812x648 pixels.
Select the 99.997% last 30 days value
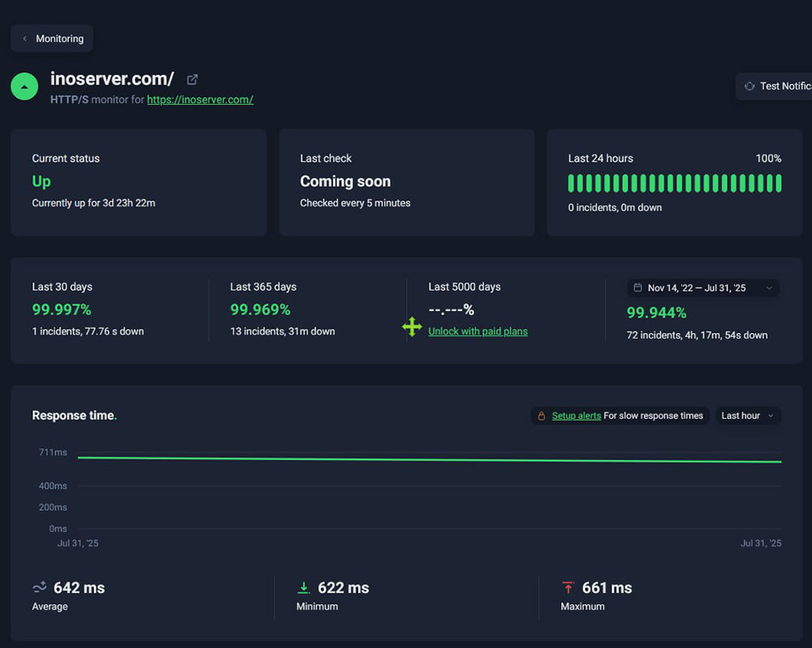62,309
